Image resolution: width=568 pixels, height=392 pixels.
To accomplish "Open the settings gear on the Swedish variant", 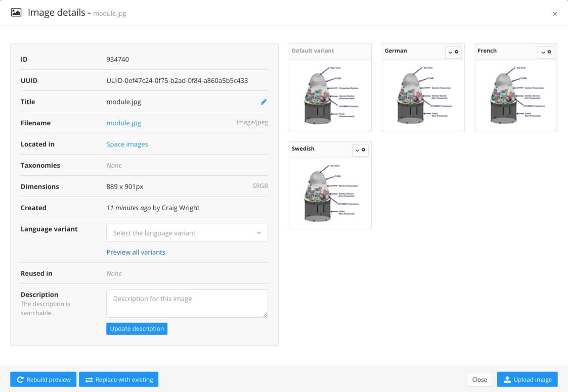I will 364,150.
